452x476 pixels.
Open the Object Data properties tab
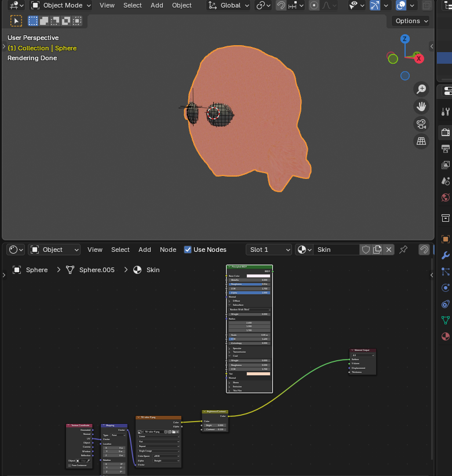pyautogui.click(x=445, y=320)
